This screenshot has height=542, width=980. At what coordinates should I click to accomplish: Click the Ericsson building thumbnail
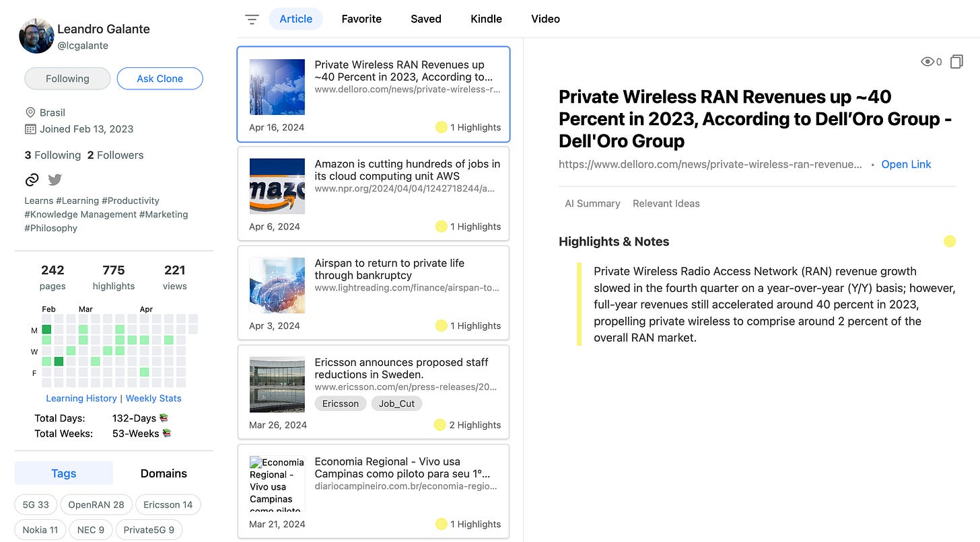(277, 385)
